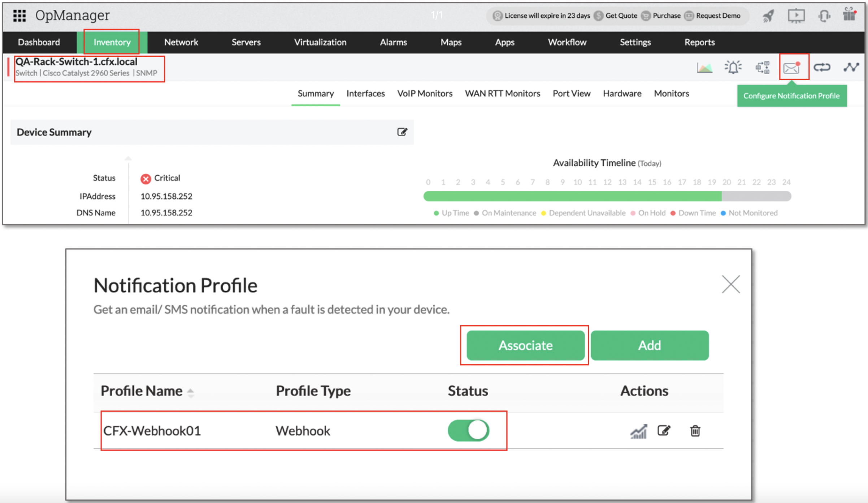The image size is (868, 503).
Task: Expand the OpManager apps grid menu
Action: click(19, 16)
